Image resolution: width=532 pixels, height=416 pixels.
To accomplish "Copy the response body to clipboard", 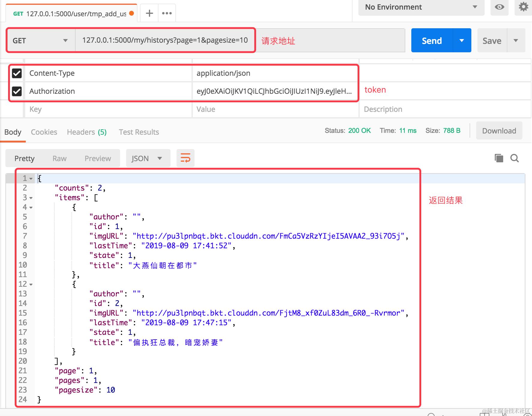I will click(x=499, y=158).
